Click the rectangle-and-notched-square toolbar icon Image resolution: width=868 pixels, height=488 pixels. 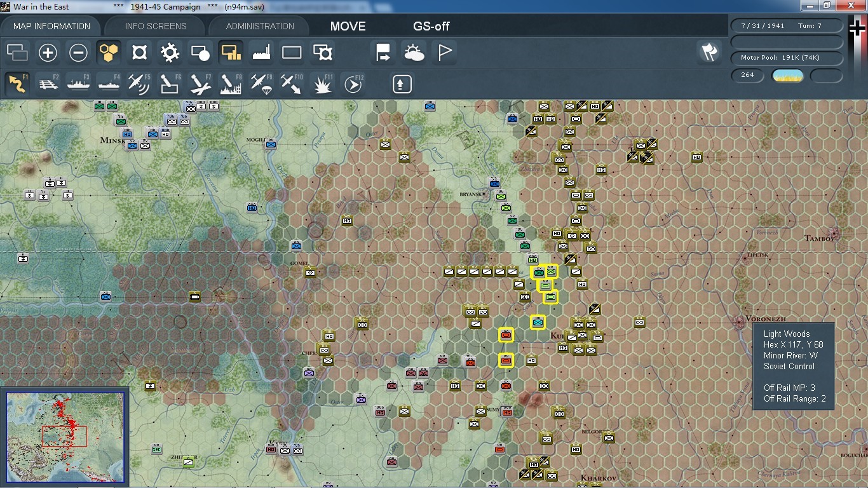(322, 53)
